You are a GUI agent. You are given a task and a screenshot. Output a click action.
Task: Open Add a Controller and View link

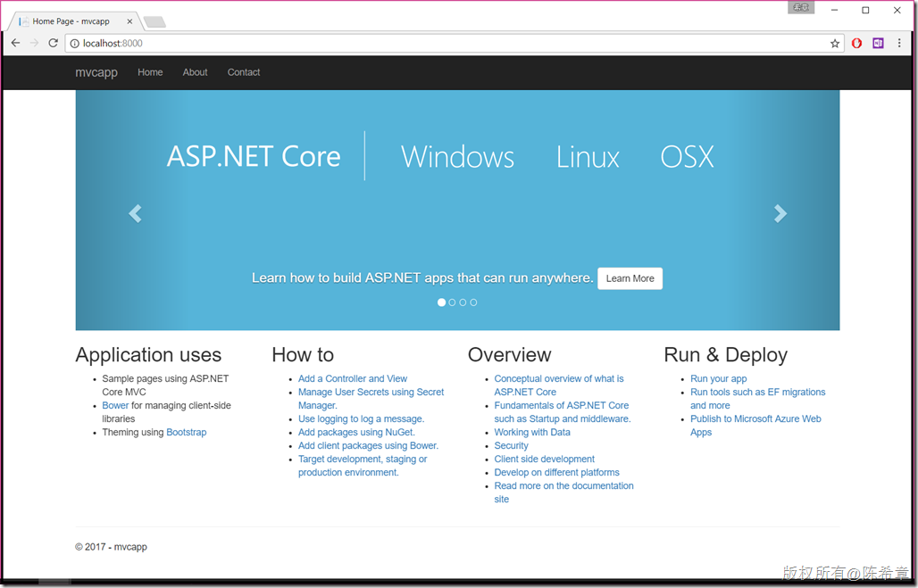tap(353, 378)
